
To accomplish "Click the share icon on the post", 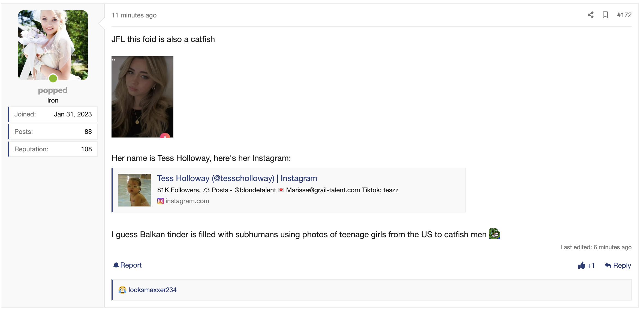I will coord(591,15).
